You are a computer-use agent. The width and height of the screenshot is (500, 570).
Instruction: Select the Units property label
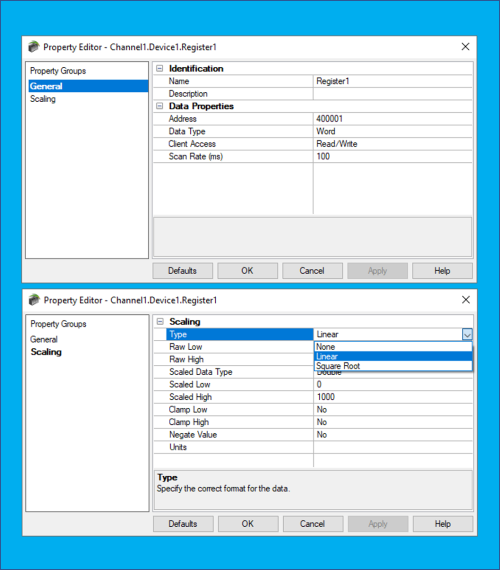click(178, 447)
